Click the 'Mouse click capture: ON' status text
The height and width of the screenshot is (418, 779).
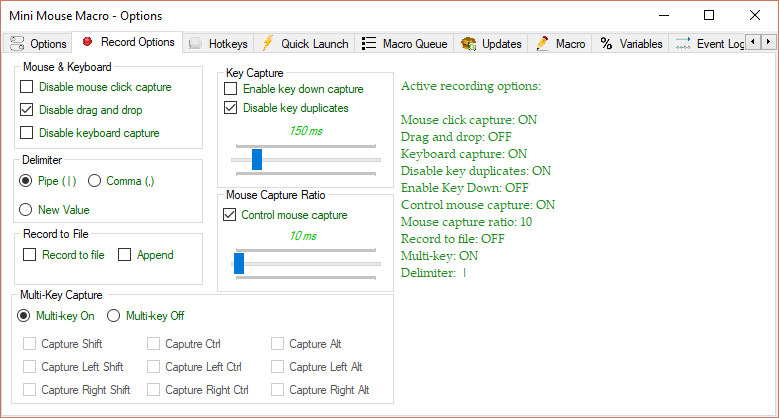pyautogui.click(x=469, y=120)
